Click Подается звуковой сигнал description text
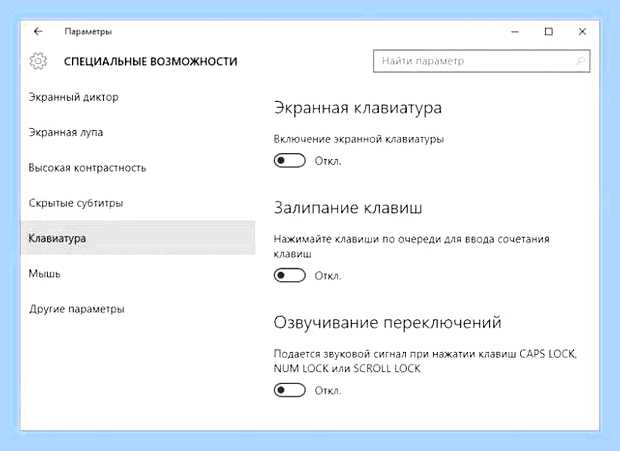The width and height of the screenshot is (620, 451). (425, 361)
